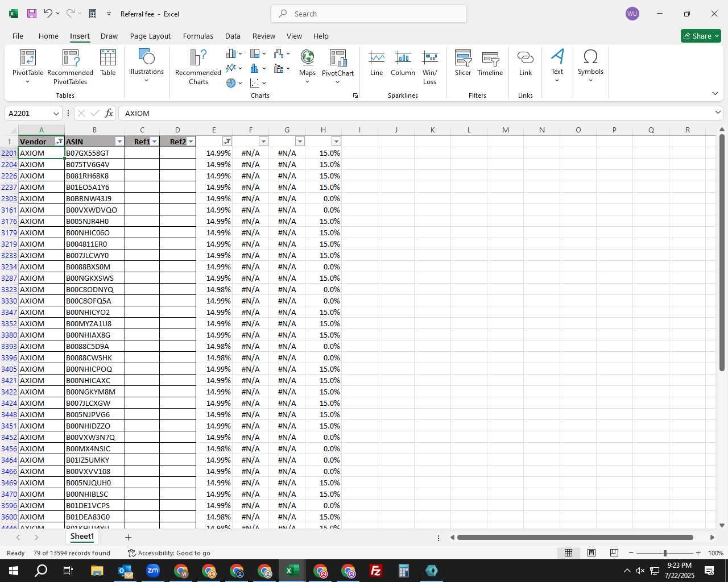This screenshot has width=728, height=582.
Task: Open Zoom app from taskbar
Action: [x=153, y=571]
